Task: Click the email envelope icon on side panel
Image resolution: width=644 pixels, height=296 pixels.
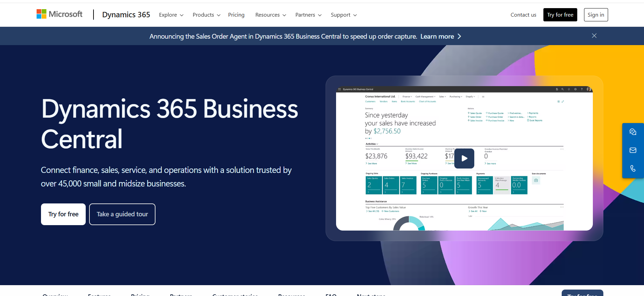Action: 632,150
